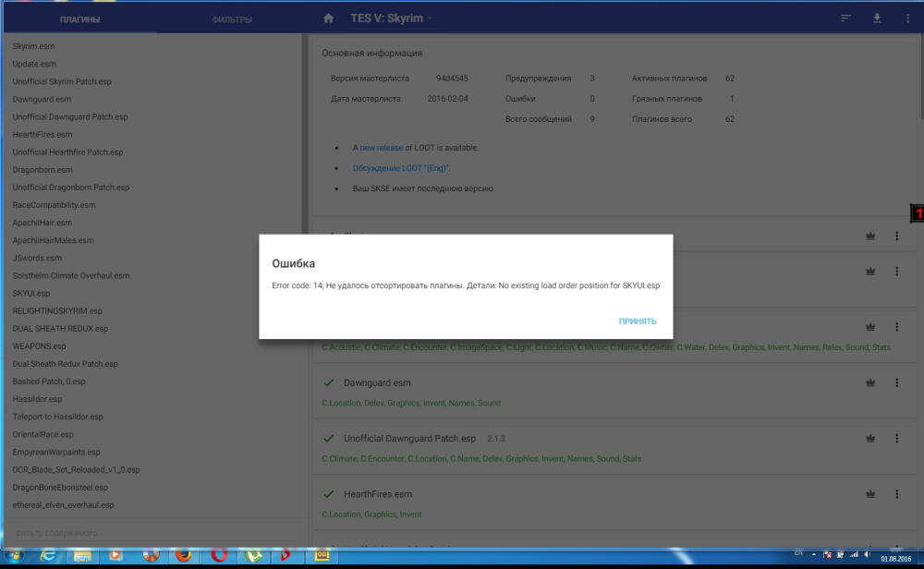This screenshot has width=924, height=569.
Task: Click the home icon in header
Action: tap(328, 18)
